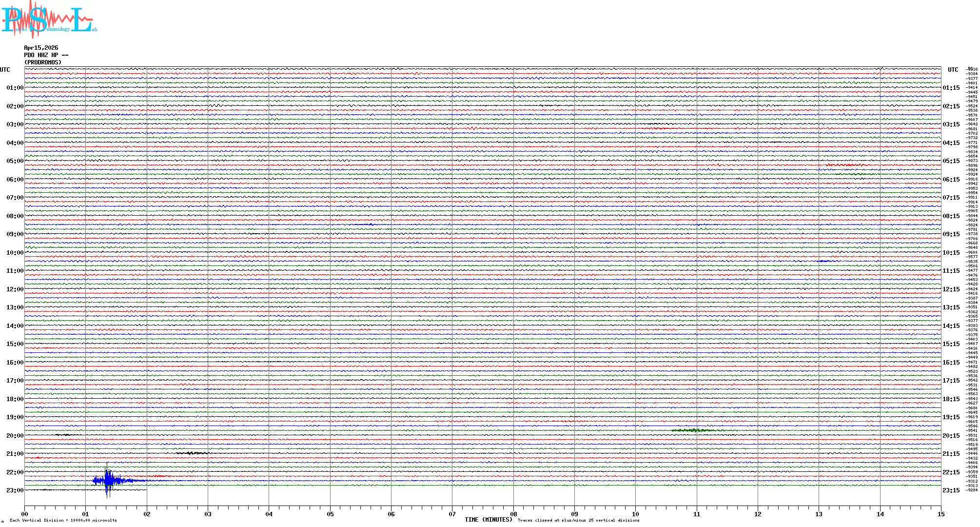The height and width of the screenshot is (527, 980).
Task: Click the 10:15 time label on right
Action: click(951, 253)
